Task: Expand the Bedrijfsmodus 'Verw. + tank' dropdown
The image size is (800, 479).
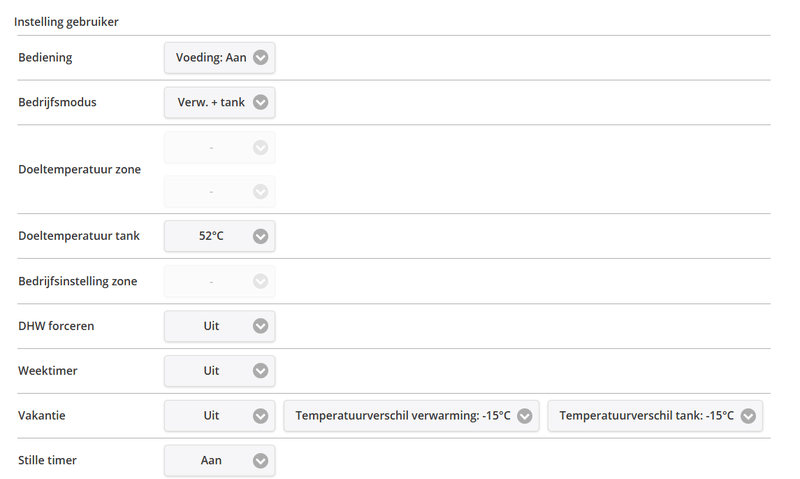Action: 211,102
